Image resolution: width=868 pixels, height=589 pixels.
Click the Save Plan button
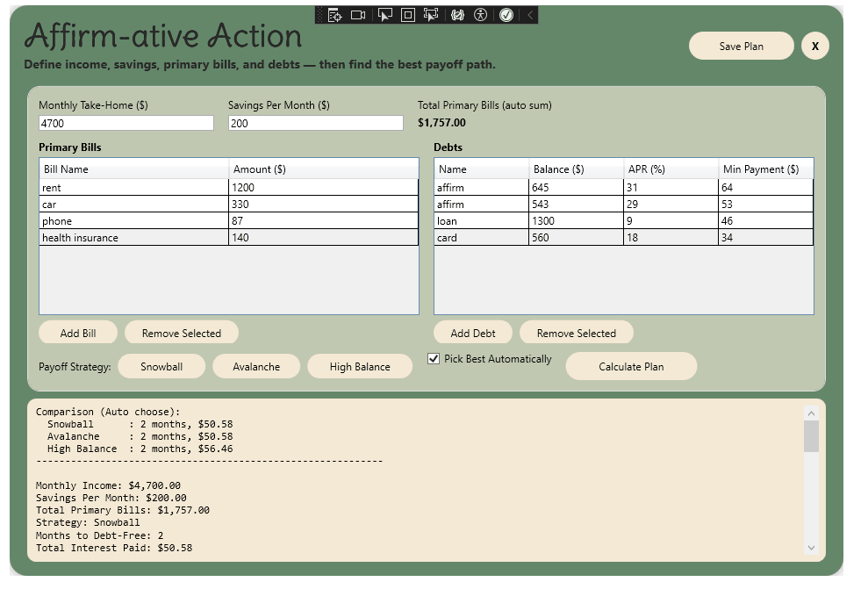741,47
